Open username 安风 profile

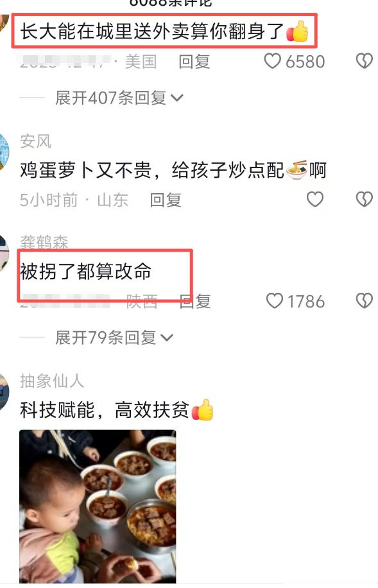coord(36,141)
